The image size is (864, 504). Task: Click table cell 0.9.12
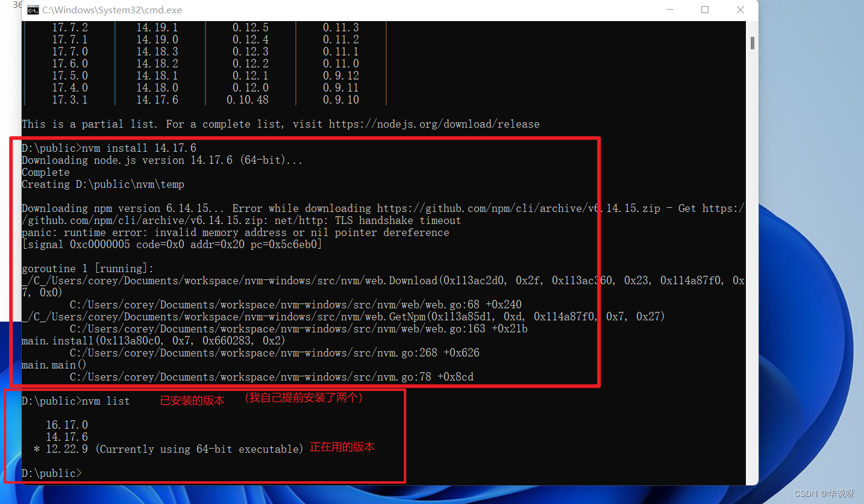point(341,76)
